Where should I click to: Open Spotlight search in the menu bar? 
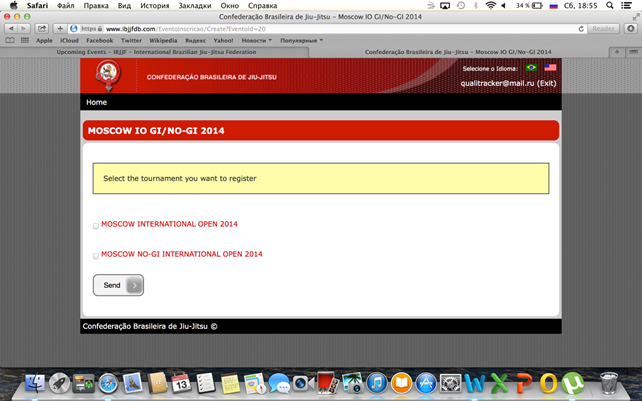pyautogui.click(x=610, y=5)
